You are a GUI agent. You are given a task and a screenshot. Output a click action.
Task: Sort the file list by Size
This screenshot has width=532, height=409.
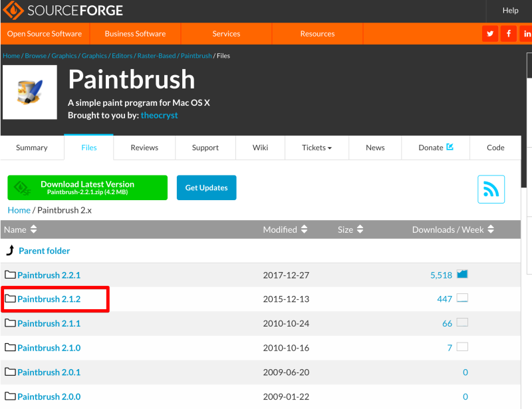coord(350,229)
